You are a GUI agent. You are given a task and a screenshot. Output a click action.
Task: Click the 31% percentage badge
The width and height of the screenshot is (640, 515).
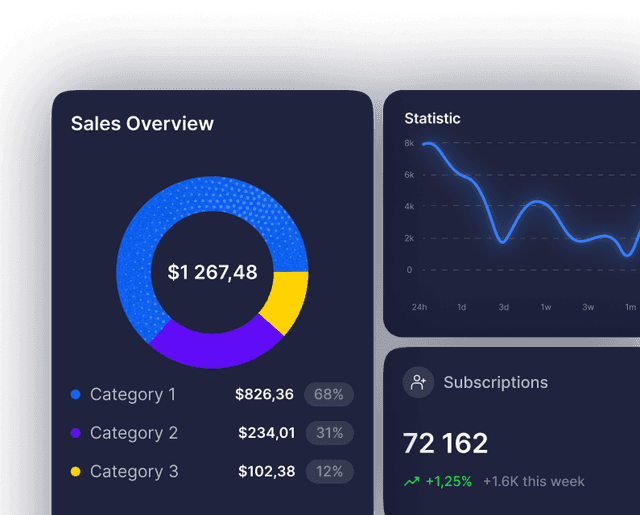[330, 433]
